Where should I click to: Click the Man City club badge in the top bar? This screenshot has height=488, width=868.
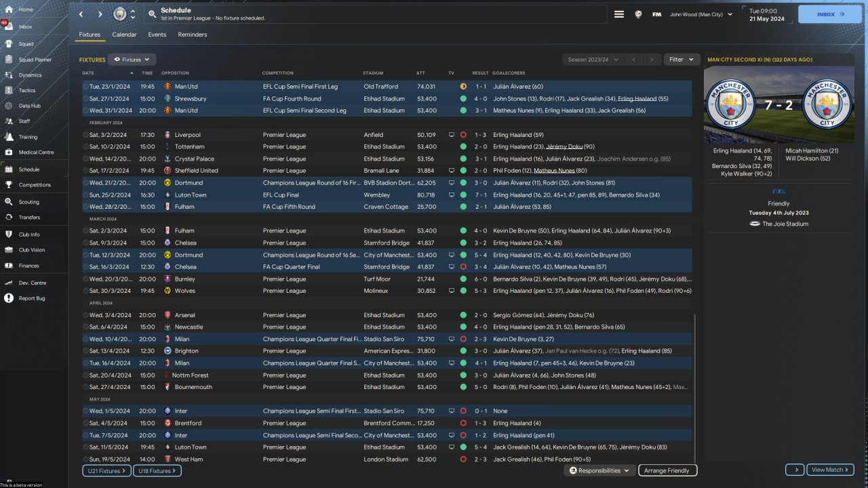click(x=119, y=14)
